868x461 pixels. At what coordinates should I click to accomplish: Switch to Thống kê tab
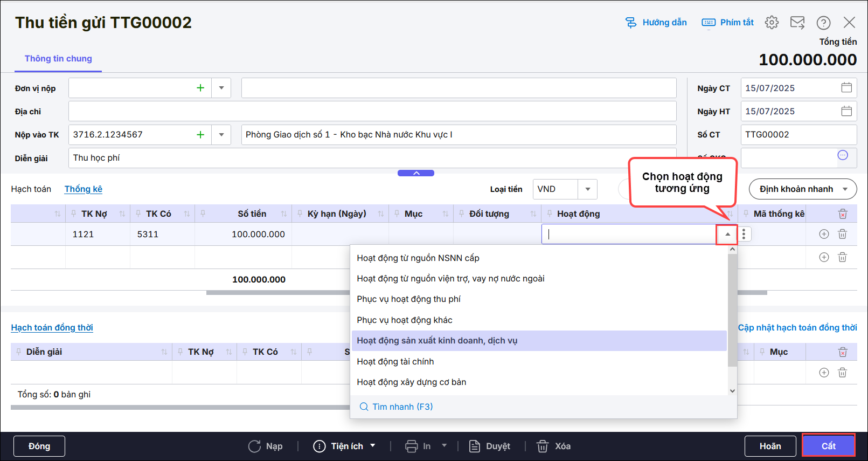(83, 189)
